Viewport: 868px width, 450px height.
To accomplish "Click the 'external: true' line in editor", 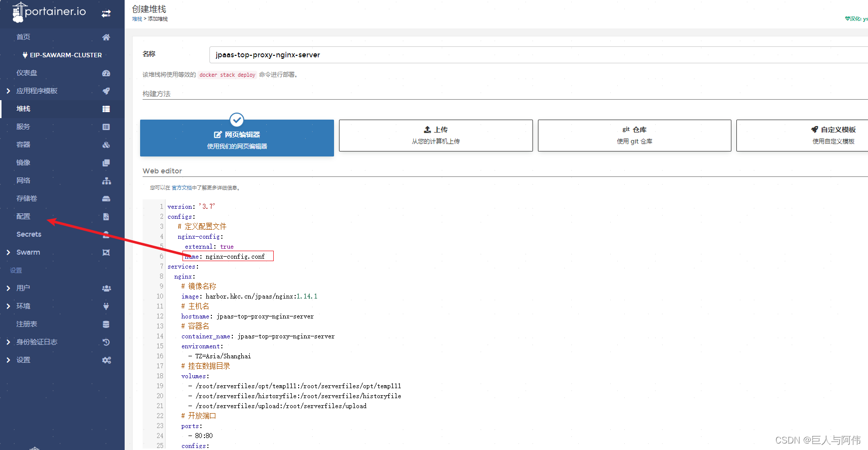I will pyautogui.click(x=209, y=247).
